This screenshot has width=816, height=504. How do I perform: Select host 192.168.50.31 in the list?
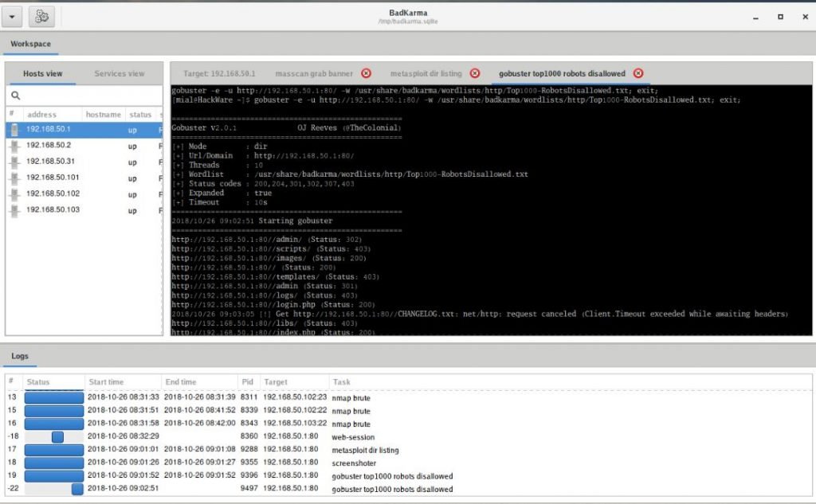[84, 162]
